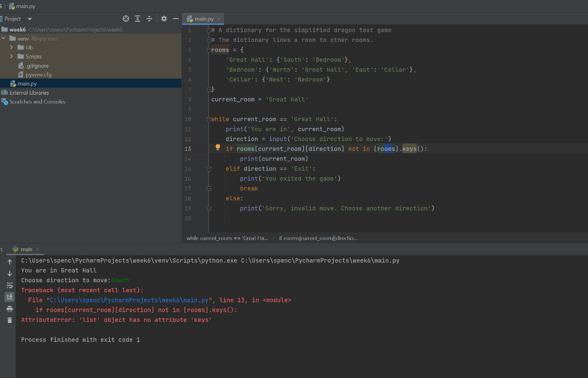This screenshot has width=588, height=378.
Task: Open the Project view dropdown
Action: (x=29, y=19)
